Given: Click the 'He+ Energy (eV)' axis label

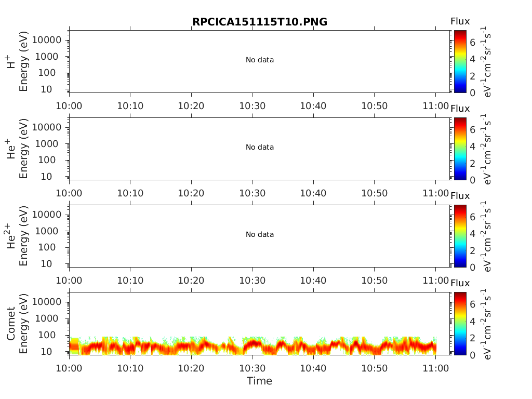Looking at the screenshot, I should pyautogui.click(x=17, y=149).
